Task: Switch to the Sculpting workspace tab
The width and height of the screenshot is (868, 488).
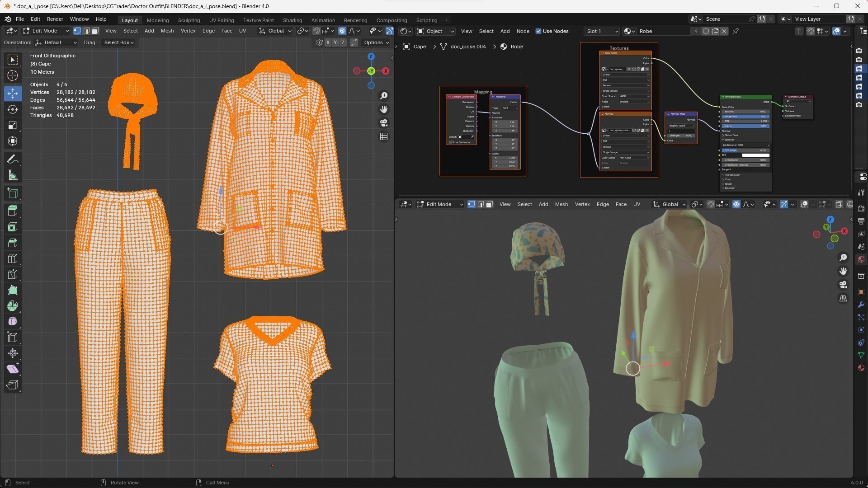Action: pyautogui.click(x=189, y=20)
